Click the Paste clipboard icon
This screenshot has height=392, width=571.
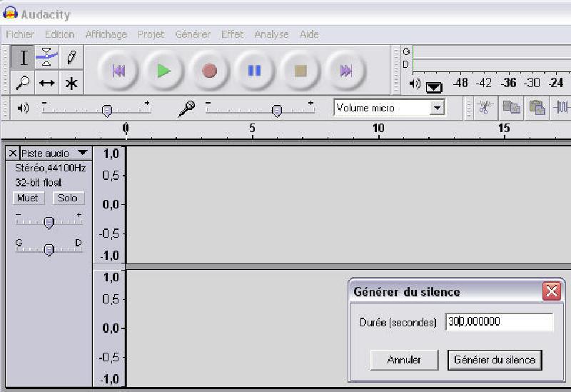click(x=537, y=108)
